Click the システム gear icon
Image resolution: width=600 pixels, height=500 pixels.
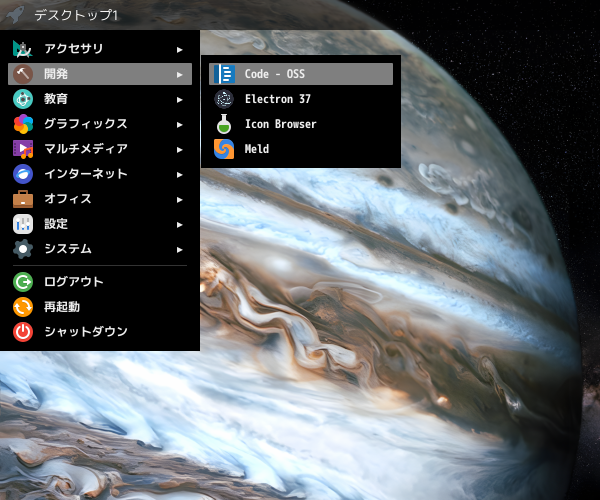coord(23,249)
